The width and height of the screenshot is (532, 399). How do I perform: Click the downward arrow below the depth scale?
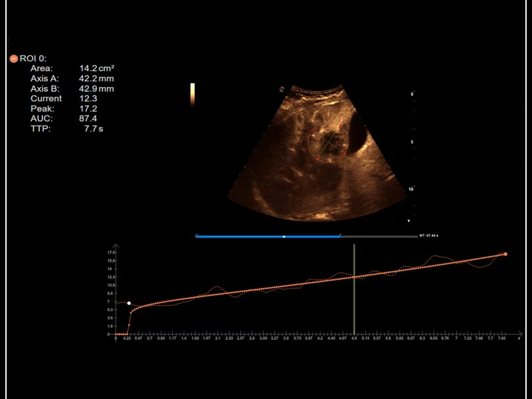(408, 219)
